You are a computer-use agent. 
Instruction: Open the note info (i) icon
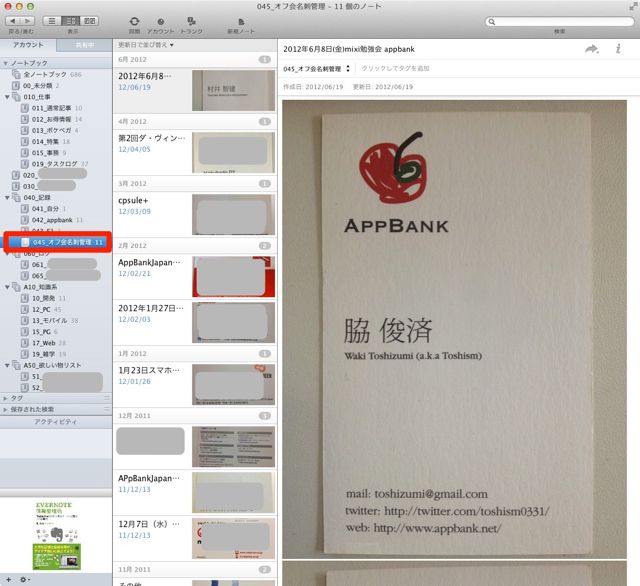[618, 49]
